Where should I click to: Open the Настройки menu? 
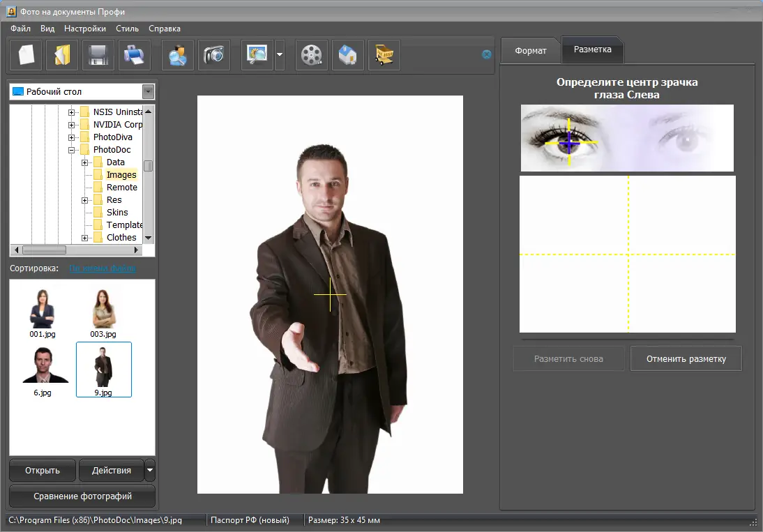coord(85,29)
